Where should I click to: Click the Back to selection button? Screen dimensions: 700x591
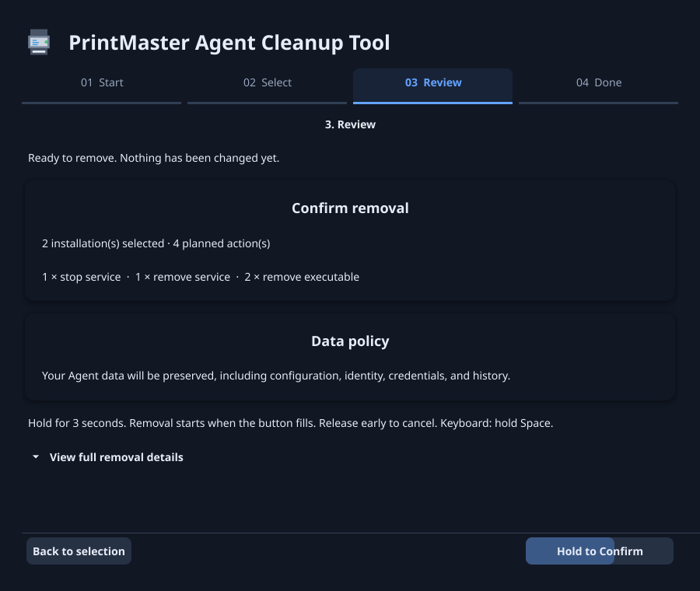(x=79, y=551)
